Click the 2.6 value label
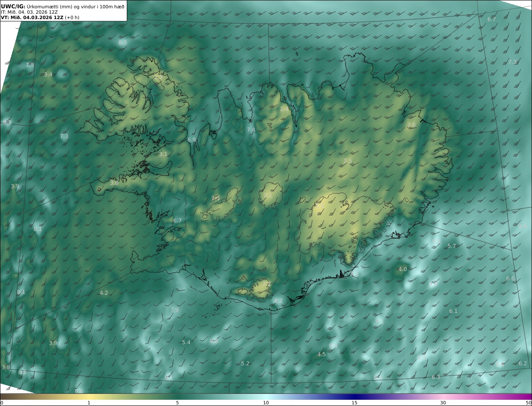This screenshot has height=406, width=532. [x=411, y=125]
